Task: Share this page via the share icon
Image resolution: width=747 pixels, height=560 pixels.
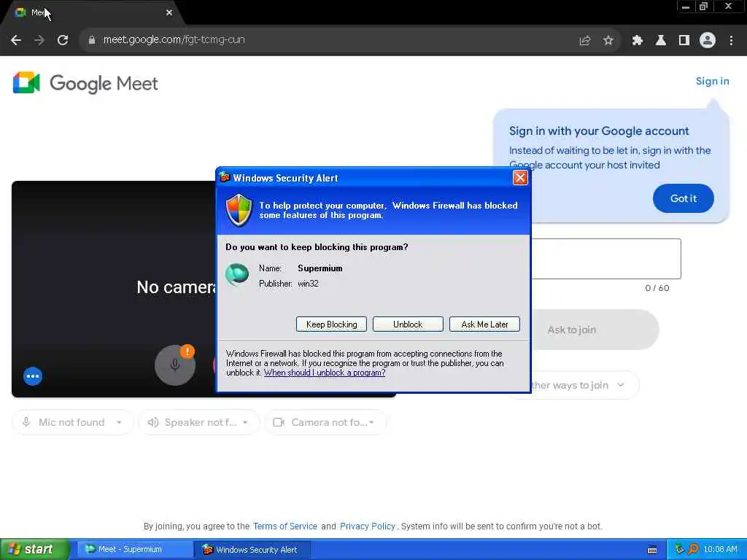Action: coord(584,41)
